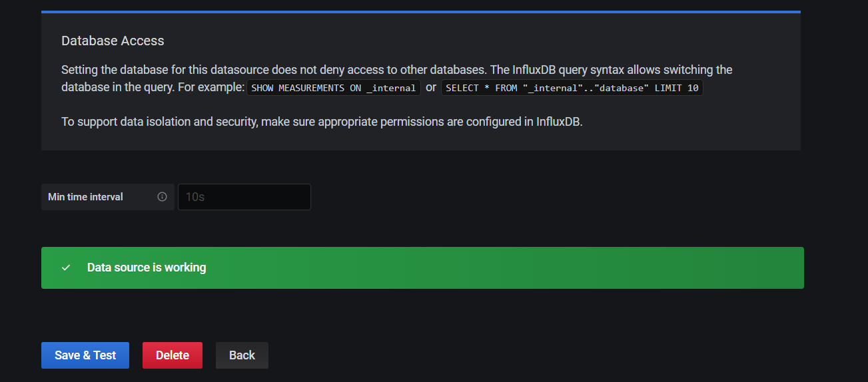868x382 pixels.
Task: Click the Min time interval info icon
Action: 162,197
